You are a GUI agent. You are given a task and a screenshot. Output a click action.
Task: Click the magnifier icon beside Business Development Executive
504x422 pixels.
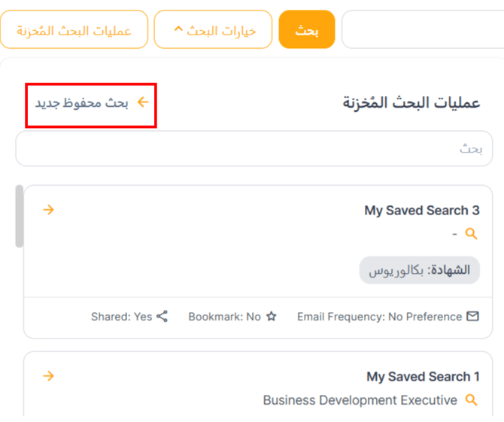472,400
